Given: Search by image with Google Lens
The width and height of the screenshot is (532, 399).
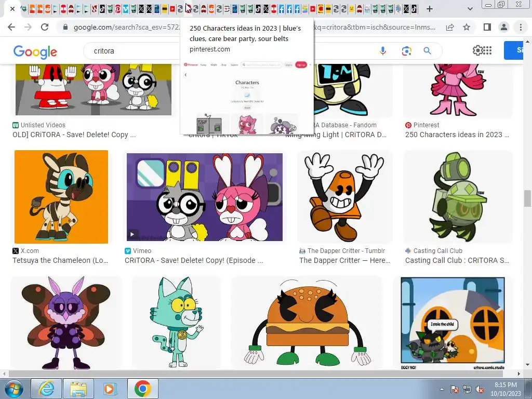Looking at the screenshot, I should [x=406, y=51].
